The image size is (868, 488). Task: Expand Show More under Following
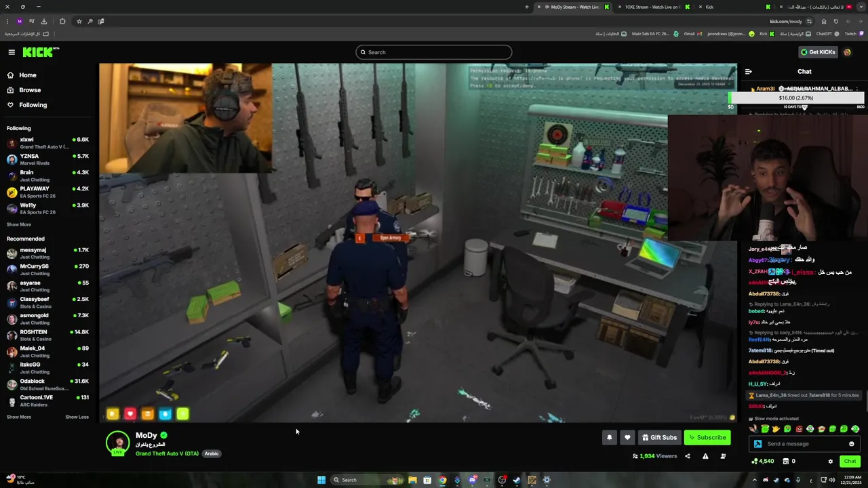[x=19, y=224]
